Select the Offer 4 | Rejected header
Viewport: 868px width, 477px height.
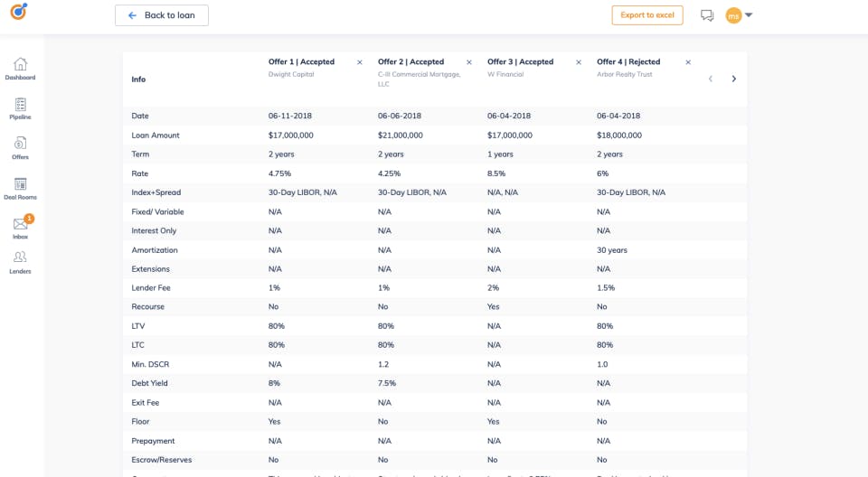(x=628, y=62)
